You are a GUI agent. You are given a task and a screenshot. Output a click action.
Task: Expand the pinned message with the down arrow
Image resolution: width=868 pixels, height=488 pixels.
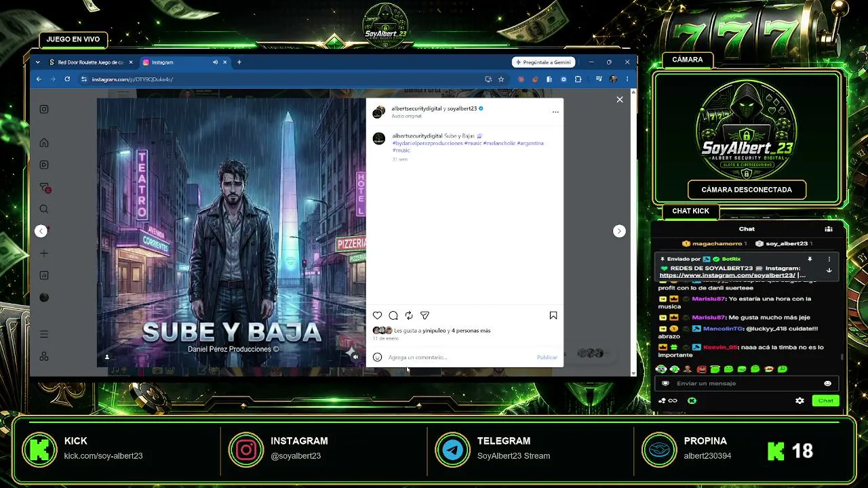point(829,270)
